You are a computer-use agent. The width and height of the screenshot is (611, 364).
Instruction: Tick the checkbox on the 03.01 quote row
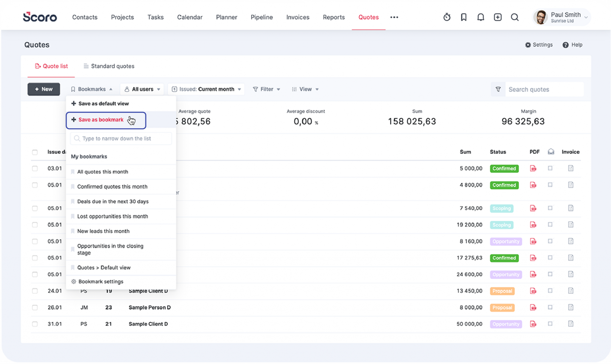coord(35,168)
